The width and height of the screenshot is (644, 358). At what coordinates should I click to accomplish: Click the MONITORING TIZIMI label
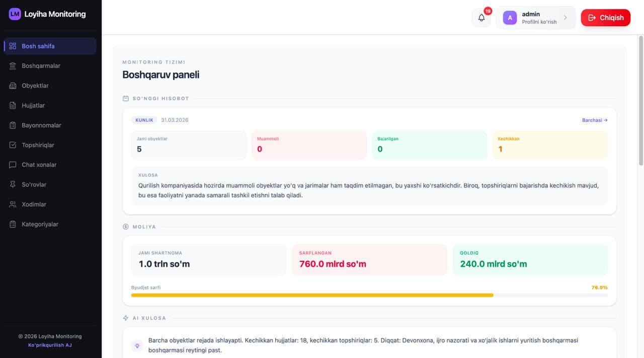pos(154,62)
